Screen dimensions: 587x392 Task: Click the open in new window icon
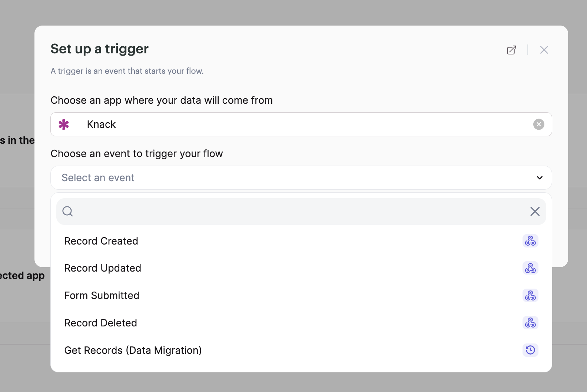point(511,50)
